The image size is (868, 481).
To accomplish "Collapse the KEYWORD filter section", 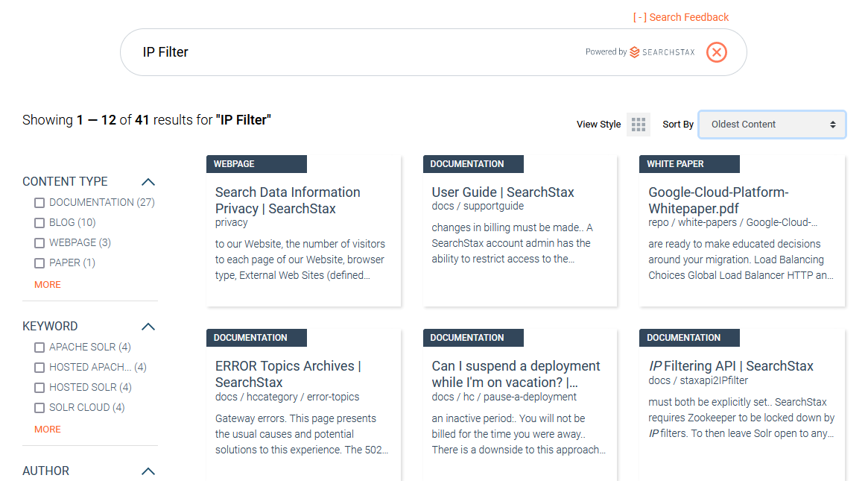I will point(148,326).
